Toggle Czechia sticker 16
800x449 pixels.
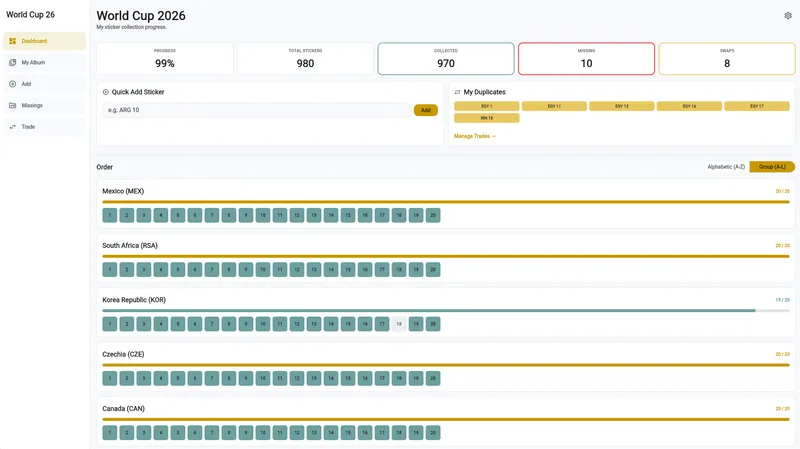click(x=365, y=378)
